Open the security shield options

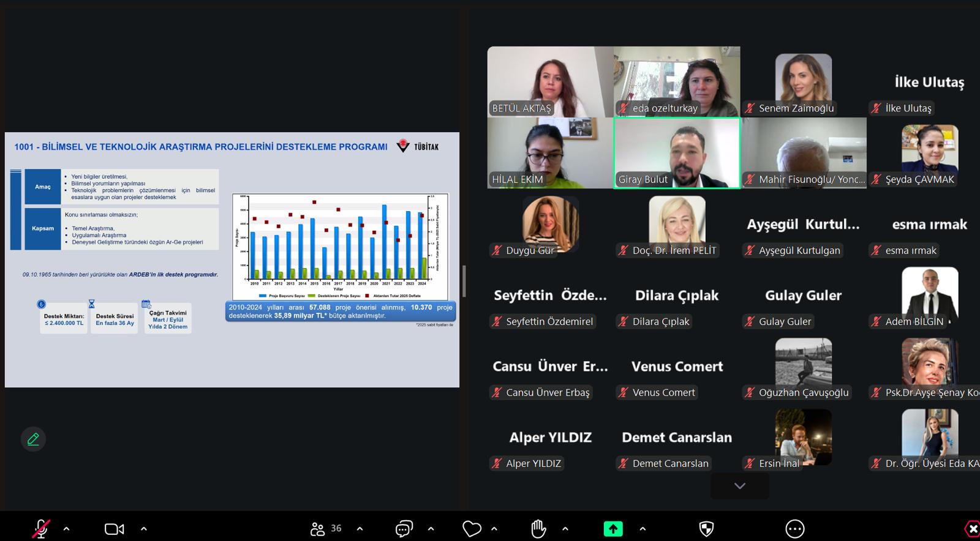706,529
